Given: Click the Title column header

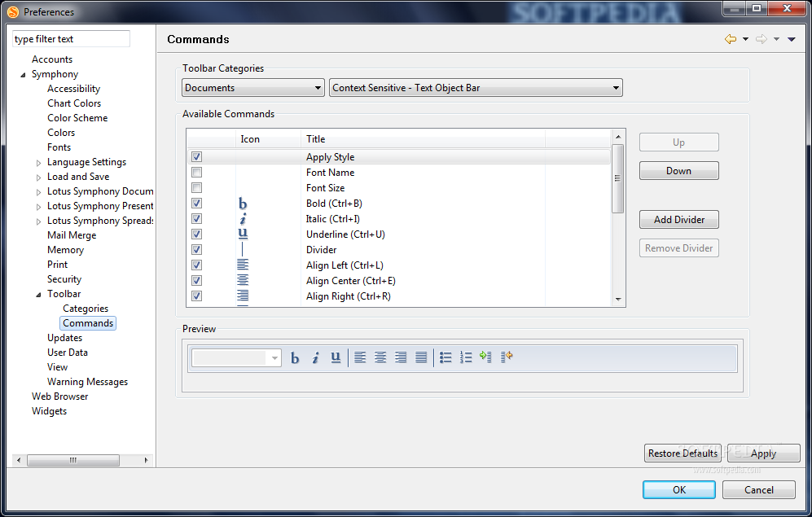Looking at the screenshot, I should coord(423,139).
